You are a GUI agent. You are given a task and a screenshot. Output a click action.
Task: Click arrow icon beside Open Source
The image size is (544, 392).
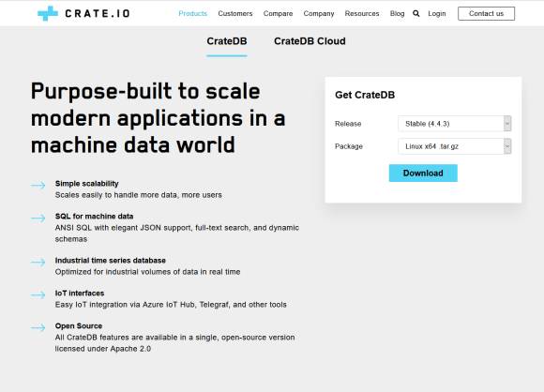coord(38,327)
